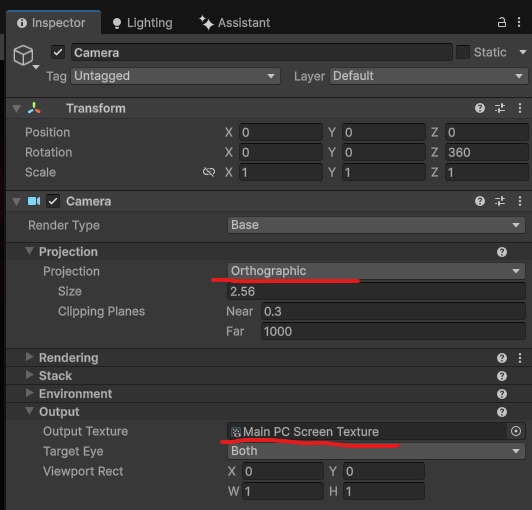Disable the Camera GameObject active checkbox
Viewport: 532px width, 510px height.
58,52
